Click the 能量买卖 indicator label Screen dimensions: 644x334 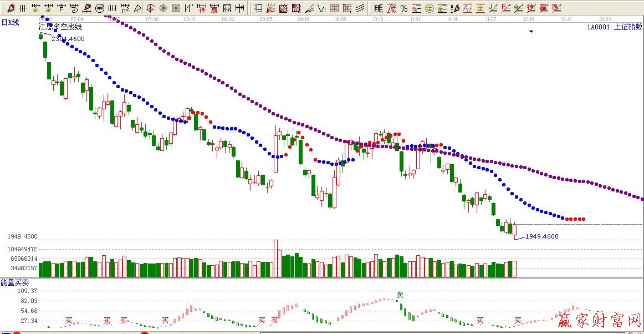pyautogui.click(x=13, y=283)
